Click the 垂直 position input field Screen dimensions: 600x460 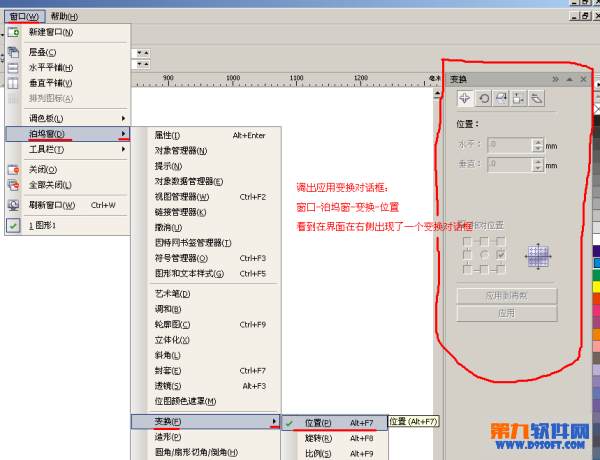click(510, 165)
